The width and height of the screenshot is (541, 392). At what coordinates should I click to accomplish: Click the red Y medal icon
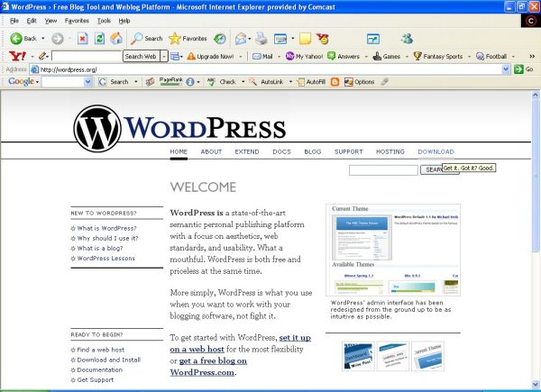[x=323, y=39]
